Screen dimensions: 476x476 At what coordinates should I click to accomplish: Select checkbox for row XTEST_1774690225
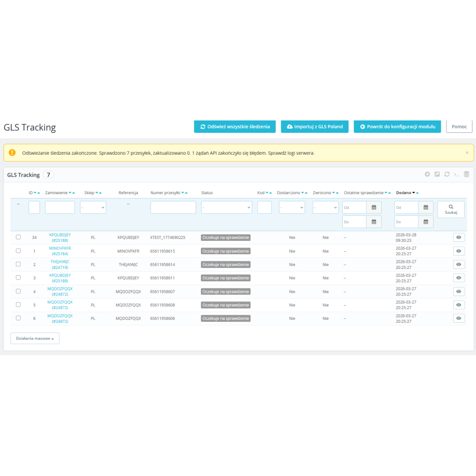point(18,237)
